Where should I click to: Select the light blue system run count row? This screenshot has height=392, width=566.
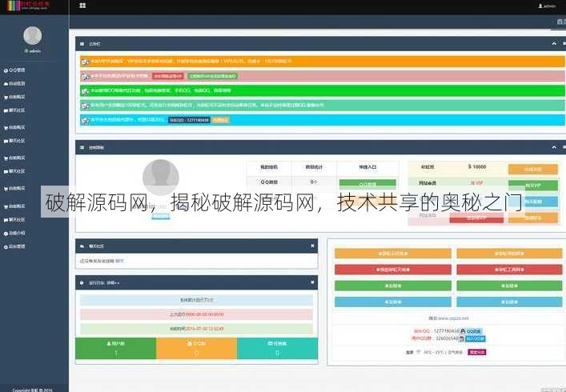point(196,300)
